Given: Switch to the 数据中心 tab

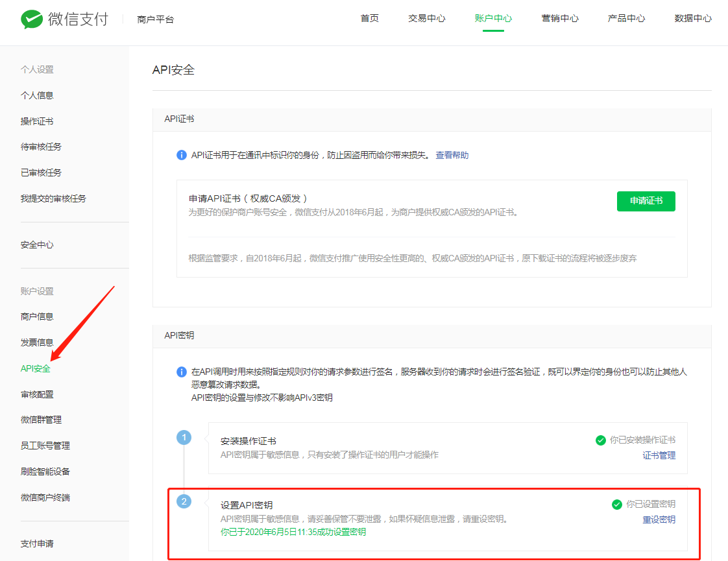Looking at the screenshot, I should (x=693, y=18).
